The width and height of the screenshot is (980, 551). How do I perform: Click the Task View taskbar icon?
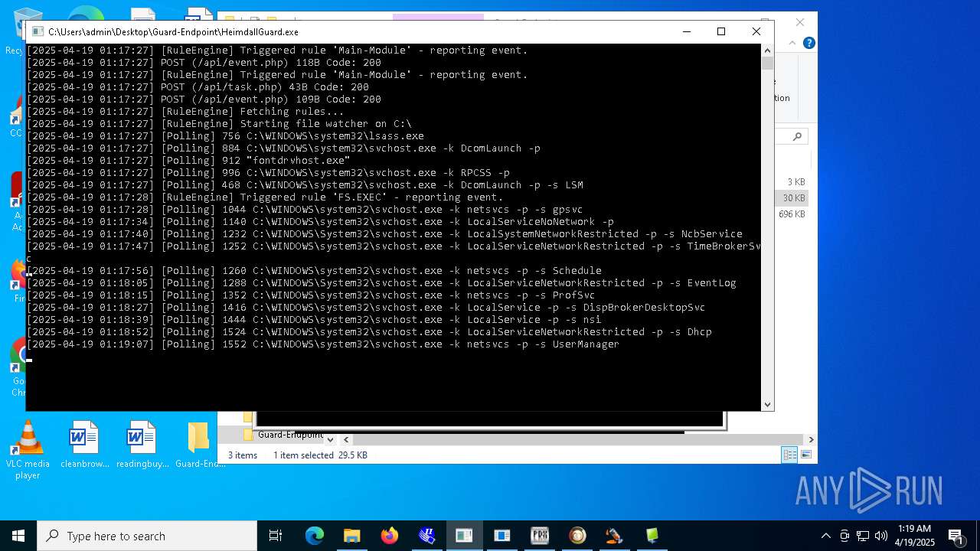click(276, 536)
